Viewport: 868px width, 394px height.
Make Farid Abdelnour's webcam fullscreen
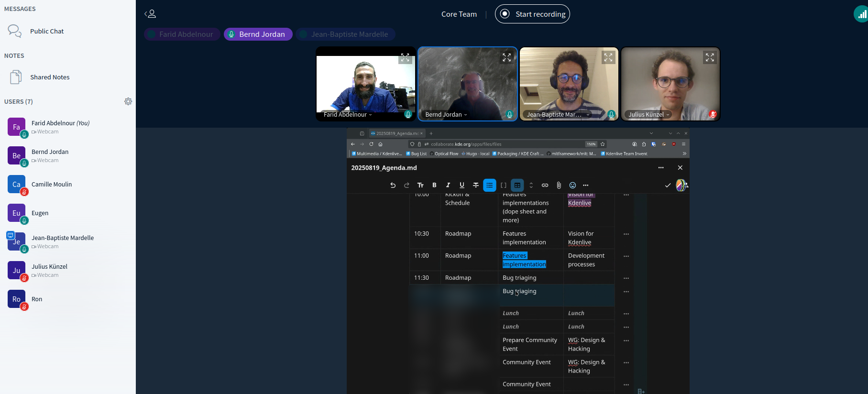point(405,58)
